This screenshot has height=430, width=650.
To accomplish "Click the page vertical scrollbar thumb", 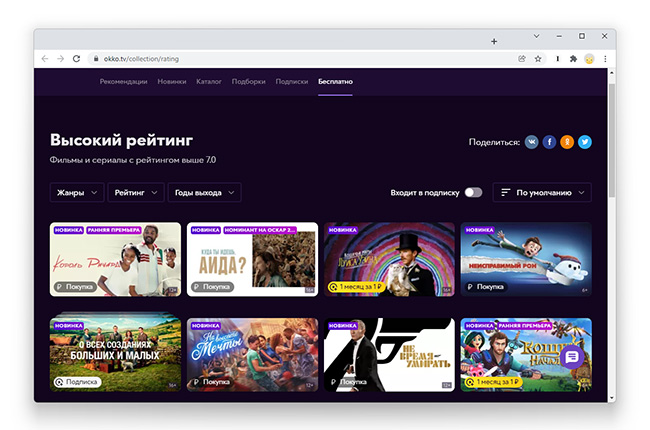I will pyautogui.click(x=612, y=141).
